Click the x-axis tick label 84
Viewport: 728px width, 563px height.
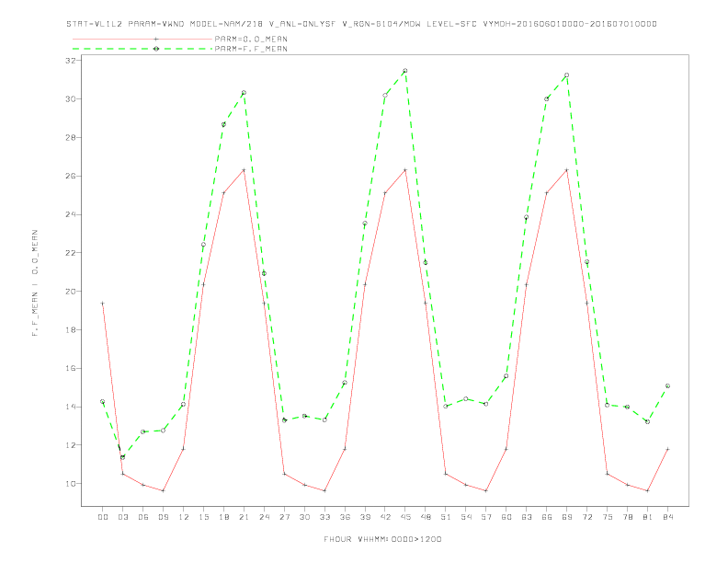[667, 517]
